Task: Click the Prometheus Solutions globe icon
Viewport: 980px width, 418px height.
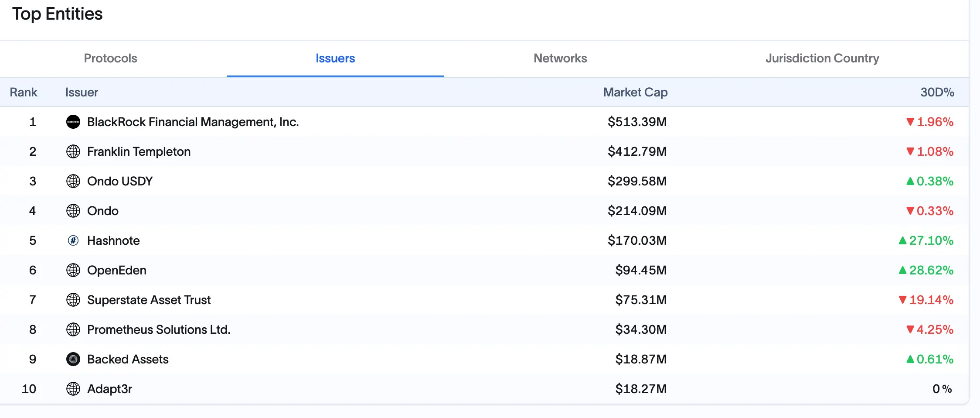Action: click(73, 329)
